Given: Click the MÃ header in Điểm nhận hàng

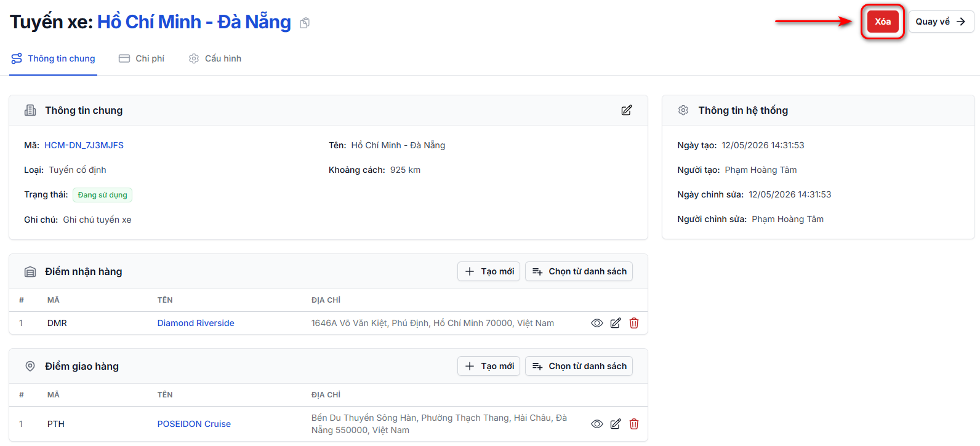Looking at the screenshot, I should 54,300.
